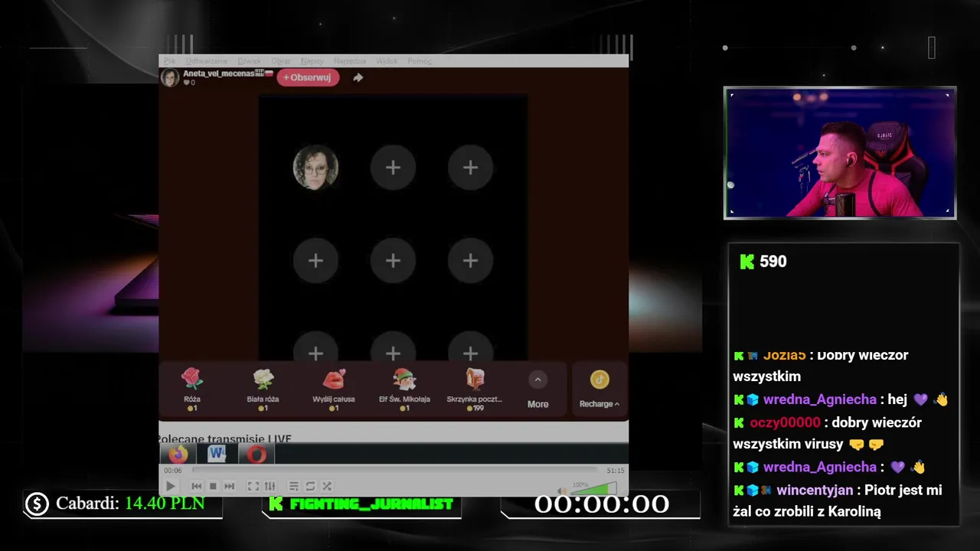
Task: Send the Biała róża gift
Action: (263, 390)
